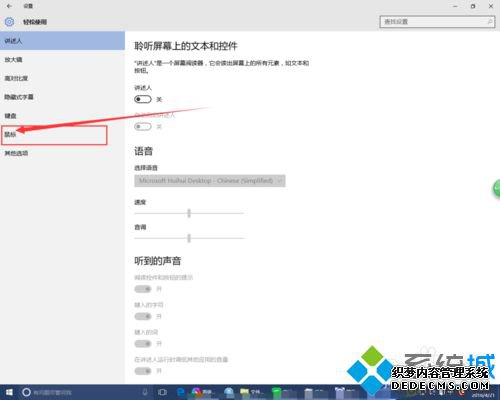Open the Edge browser from taskbar

(181, 392)
